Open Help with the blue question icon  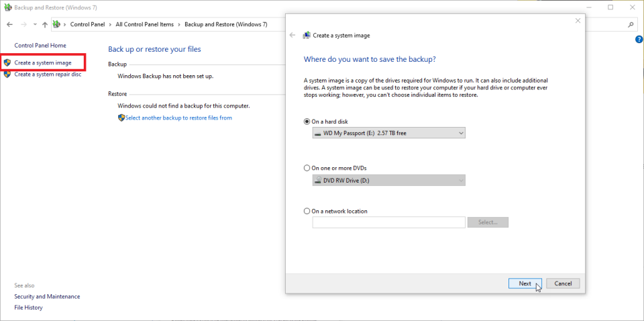click(639, 40)
